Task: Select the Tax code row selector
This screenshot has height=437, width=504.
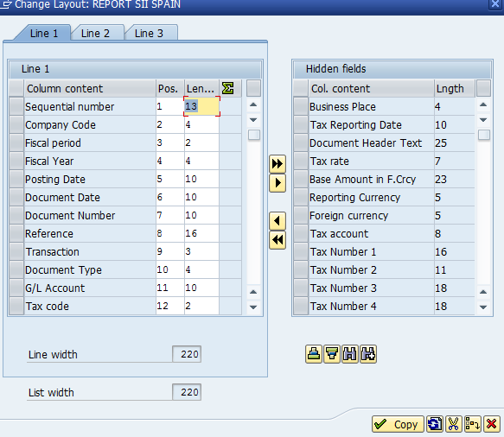Action: pos(16,307)
